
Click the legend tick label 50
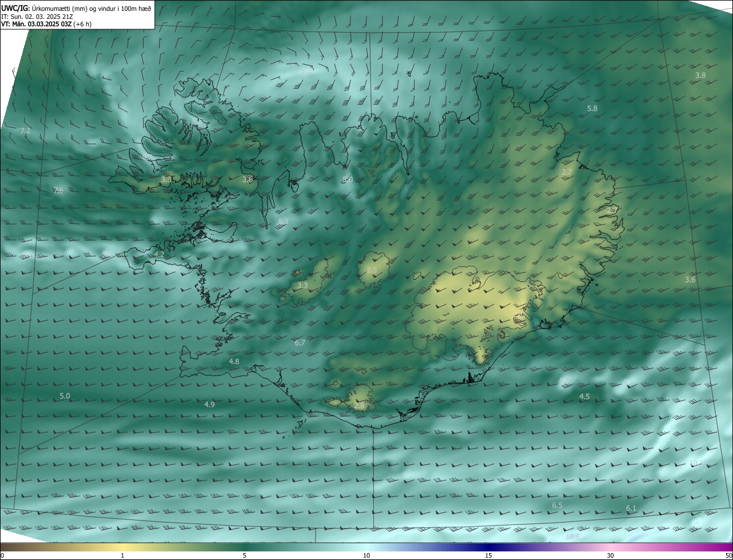click(x=728, y=556)
